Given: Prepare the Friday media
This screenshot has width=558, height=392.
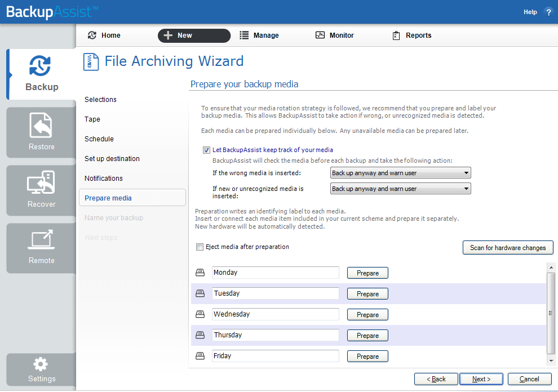Looking at the screenshot, I should [367, 356].
